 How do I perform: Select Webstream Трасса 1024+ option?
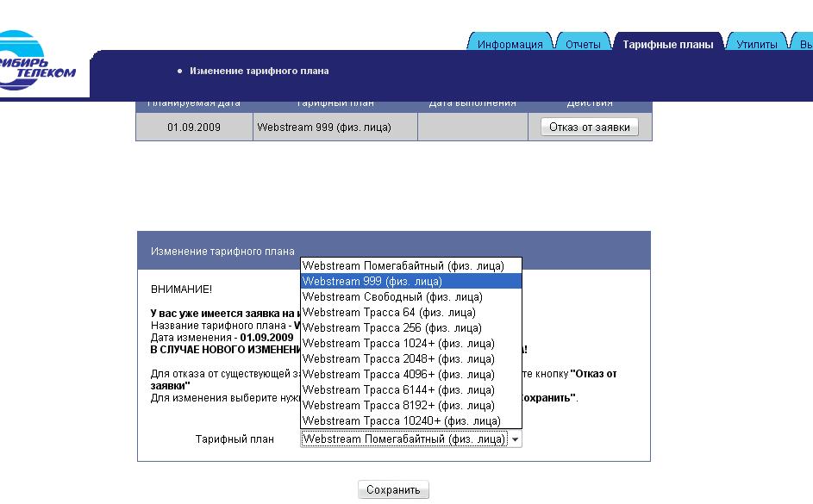click(x=398, y=344)
